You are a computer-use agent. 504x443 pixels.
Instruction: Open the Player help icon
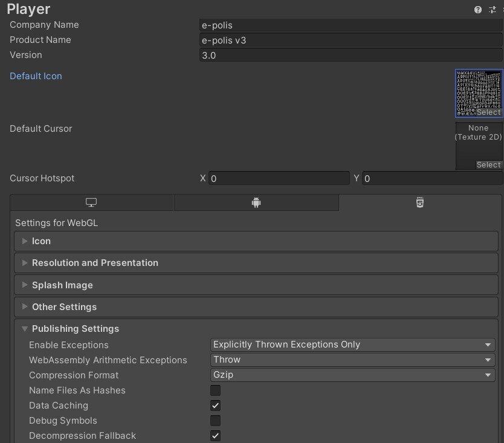477,10
